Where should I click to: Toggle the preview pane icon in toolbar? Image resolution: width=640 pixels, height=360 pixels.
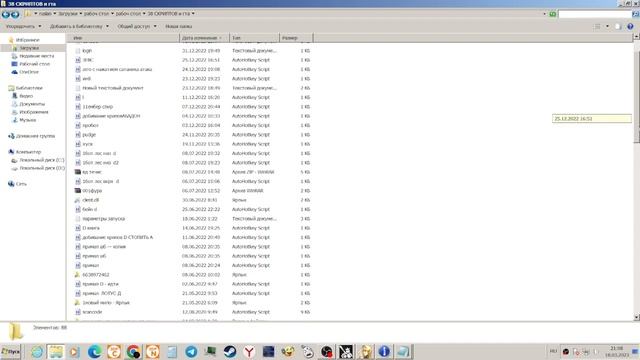618,26
